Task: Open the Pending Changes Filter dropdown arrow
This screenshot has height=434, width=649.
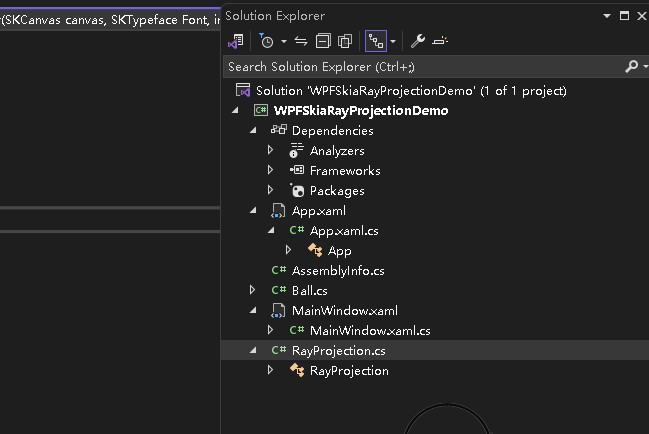Action: point(284,41)
